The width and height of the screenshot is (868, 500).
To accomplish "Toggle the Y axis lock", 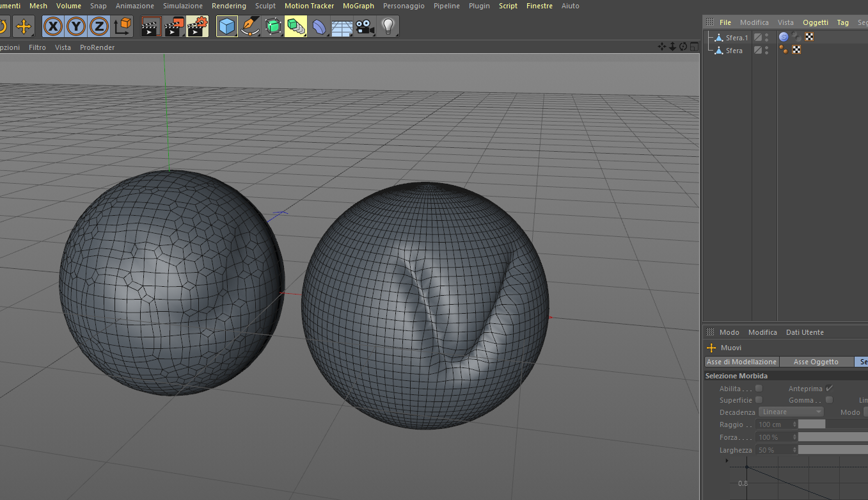I will 76,26.
